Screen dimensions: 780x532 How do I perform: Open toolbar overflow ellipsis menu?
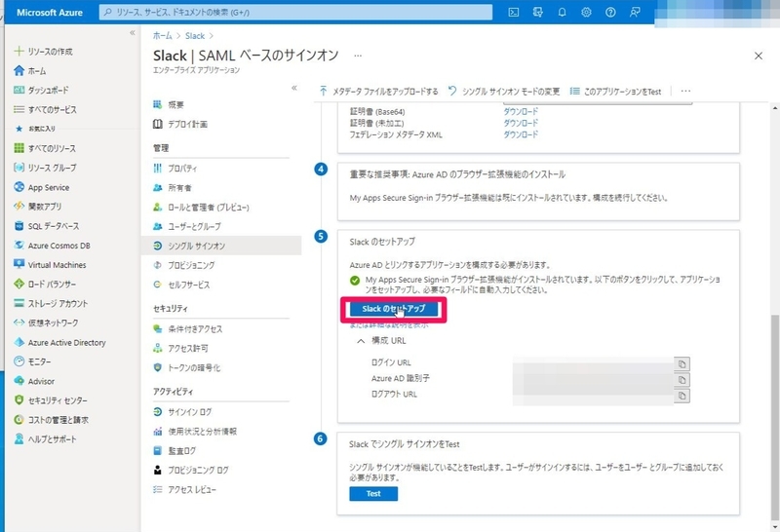point(685,91)
